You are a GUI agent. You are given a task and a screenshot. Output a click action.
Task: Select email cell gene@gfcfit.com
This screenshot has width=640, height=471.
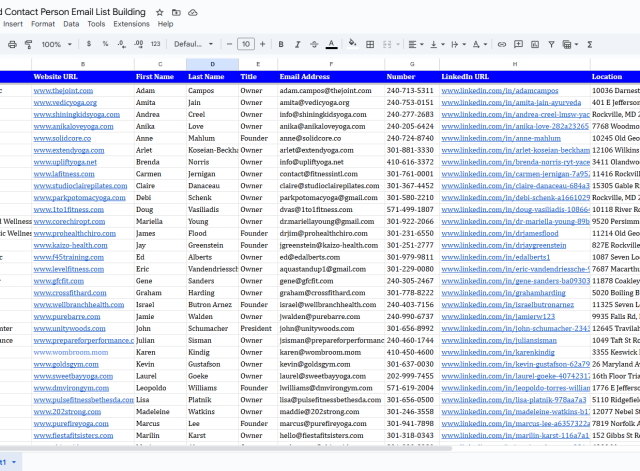click(331, 281)
